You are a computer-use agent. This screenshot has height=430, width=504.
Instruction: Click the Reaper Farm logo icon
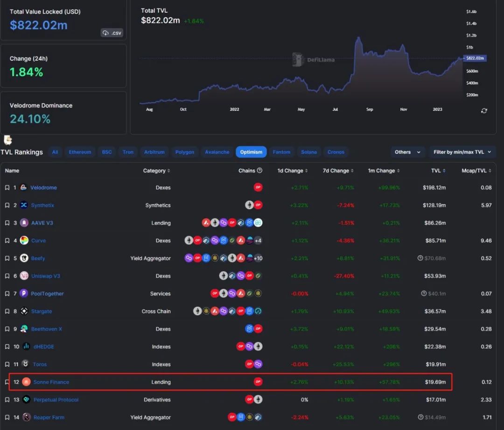pos(26,417)
